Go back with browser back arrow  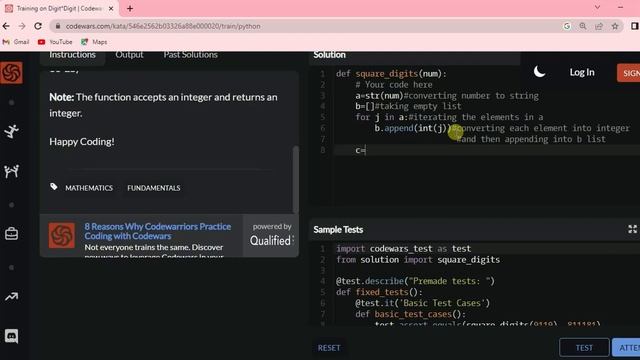coord(6,26)
